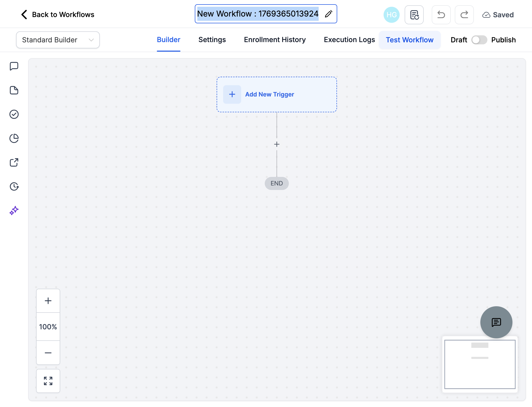Click the minimap thumbnail in canvas corner
532x407 pixels.
[480, 364]
